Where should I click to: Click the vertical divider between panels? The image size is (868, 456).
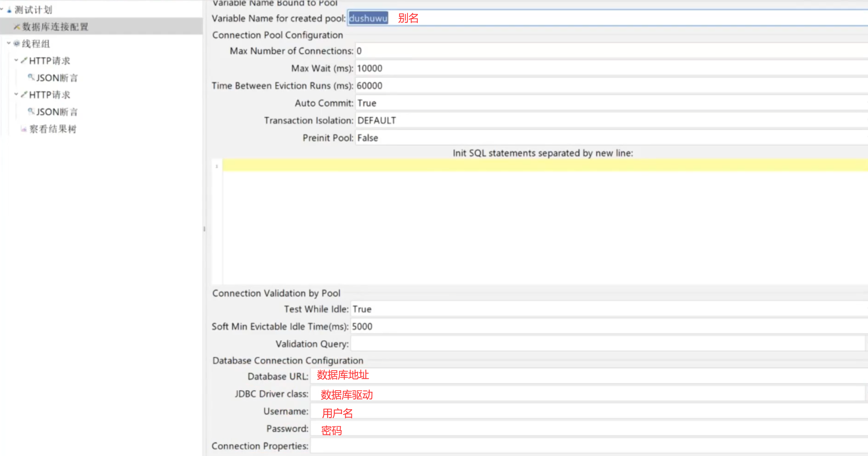click(x=204, y=229)
